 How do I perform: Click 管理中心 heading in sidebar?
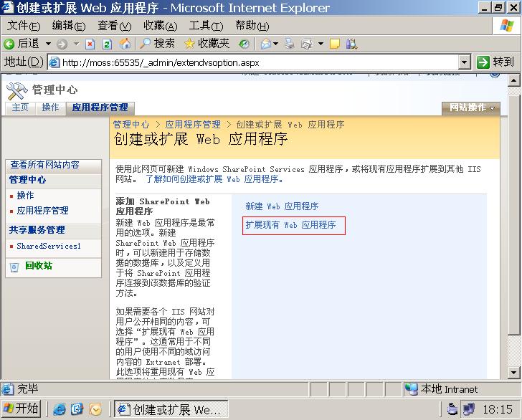[28, 180]
